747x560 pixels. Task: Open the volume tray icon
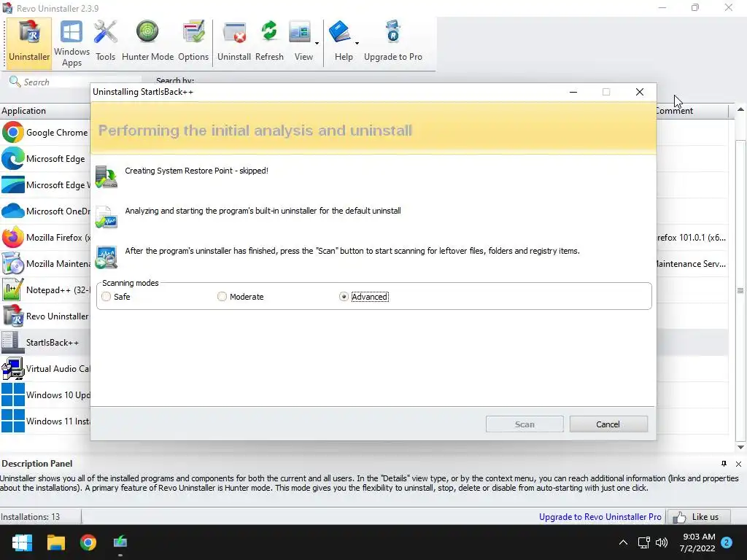coord(662,542)
